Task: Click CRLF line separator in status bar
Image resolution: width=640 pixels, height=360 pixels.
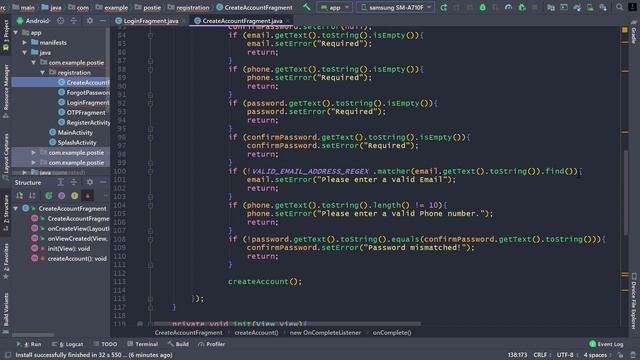Action: pos(540,355)
